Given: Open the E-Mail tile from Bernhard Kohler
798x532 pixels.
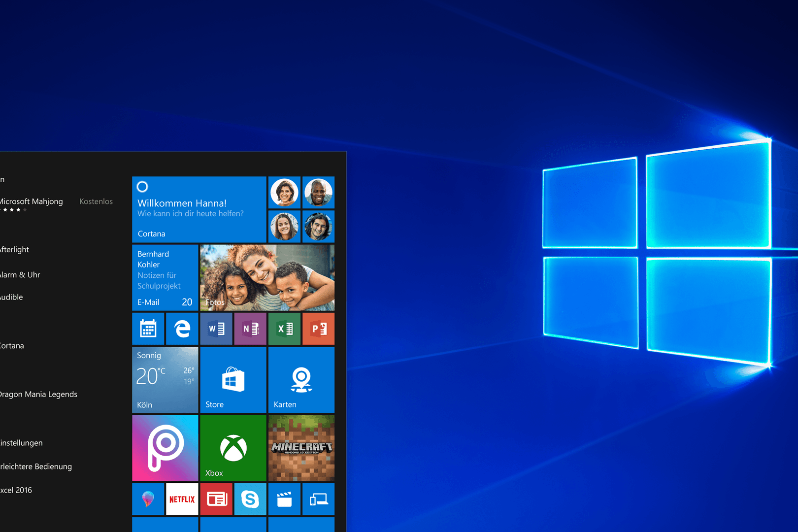Looking at the screenshot, I should click(x=165, y=278).
